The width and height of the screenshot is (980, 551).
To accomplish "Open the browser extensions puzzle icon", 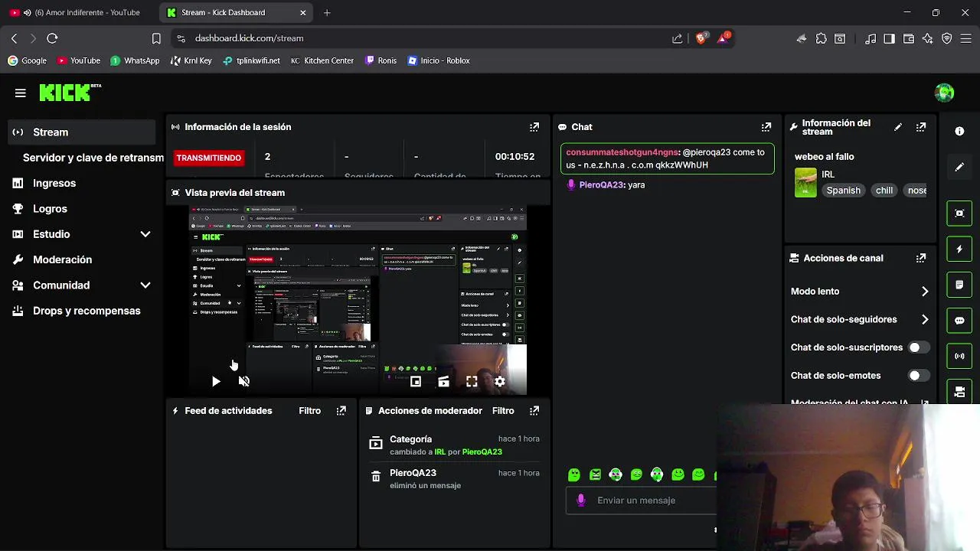I will [x=822, y=38].
